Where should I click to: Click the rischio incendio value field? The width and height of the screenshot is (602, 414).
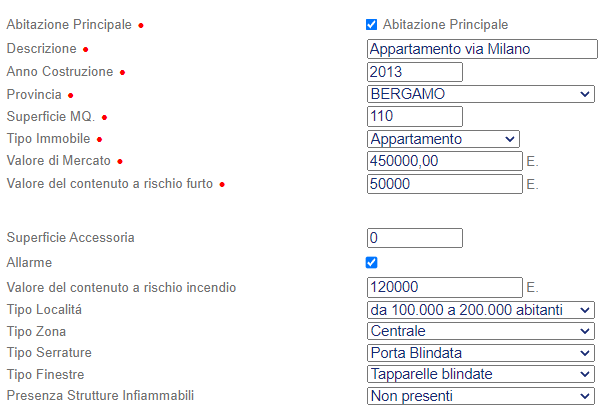(x=445, y=288)
